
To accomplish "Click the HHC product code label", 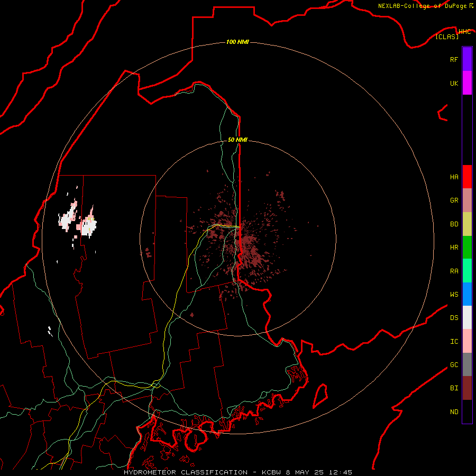I will pos(464,32).
